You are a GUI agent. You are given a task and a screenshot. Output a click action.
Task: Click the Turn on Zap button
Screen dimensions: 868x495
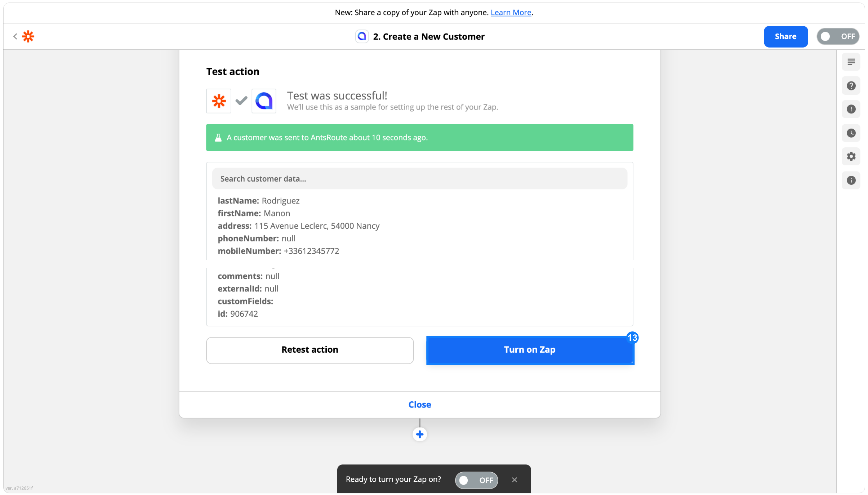tap(530, 350)
